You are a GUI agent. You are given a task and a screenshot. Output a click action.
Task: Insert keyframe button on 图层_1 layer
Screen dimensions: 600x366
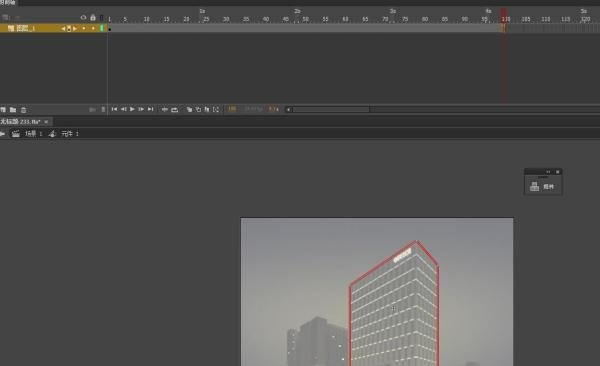point(69,29)
